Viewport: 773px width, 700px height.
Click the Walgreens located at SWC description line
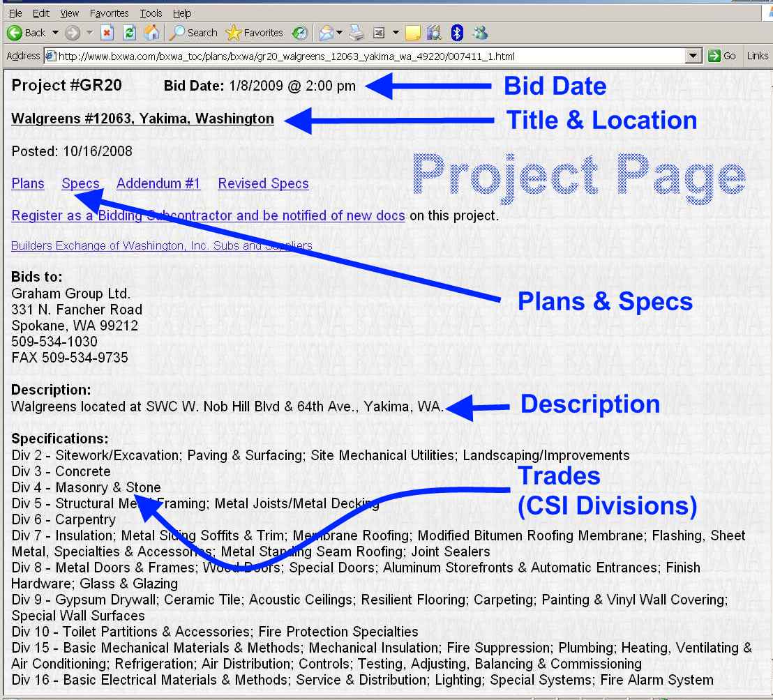coord(227,407)
